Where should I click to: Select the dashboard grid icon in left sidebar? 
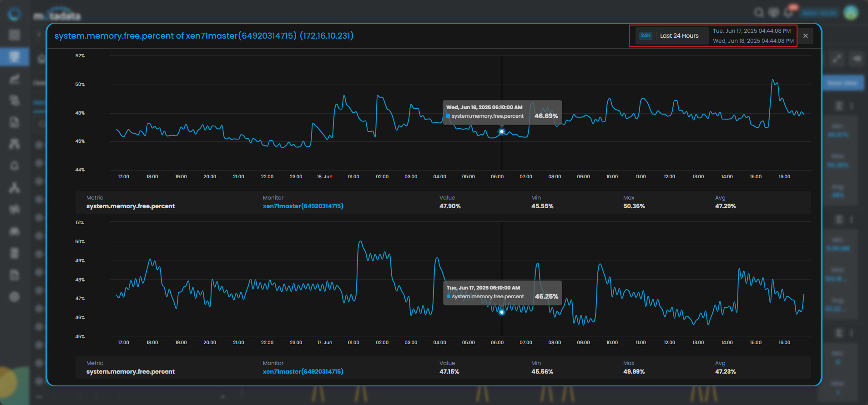coord(15,35)
